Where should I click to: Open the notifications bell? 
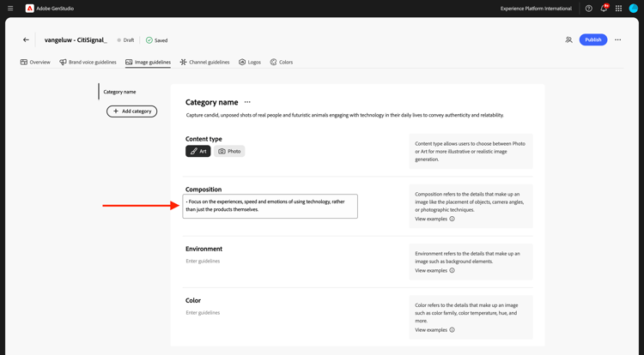click(x=604, y=9)
